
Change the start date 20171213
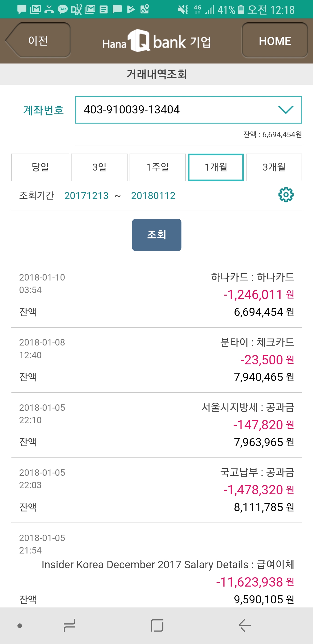(x=86, y=196)
